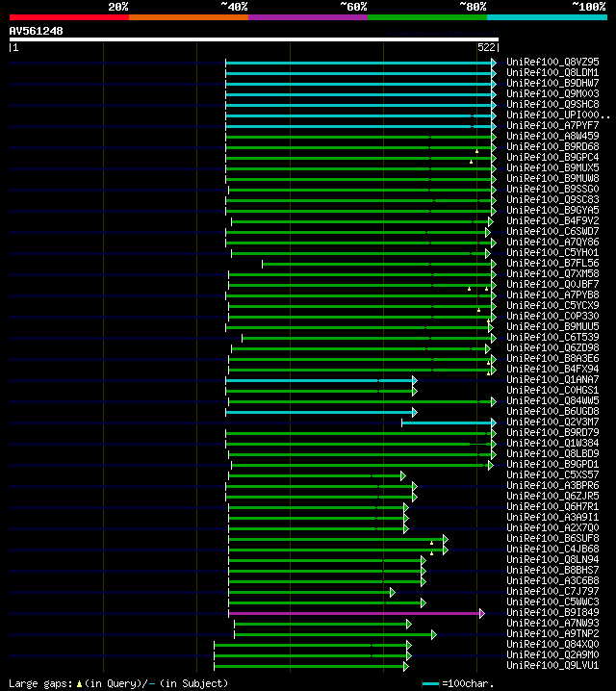Click the 522 end position label
Screen dimensions: 616x691
[x=486, y=47]
